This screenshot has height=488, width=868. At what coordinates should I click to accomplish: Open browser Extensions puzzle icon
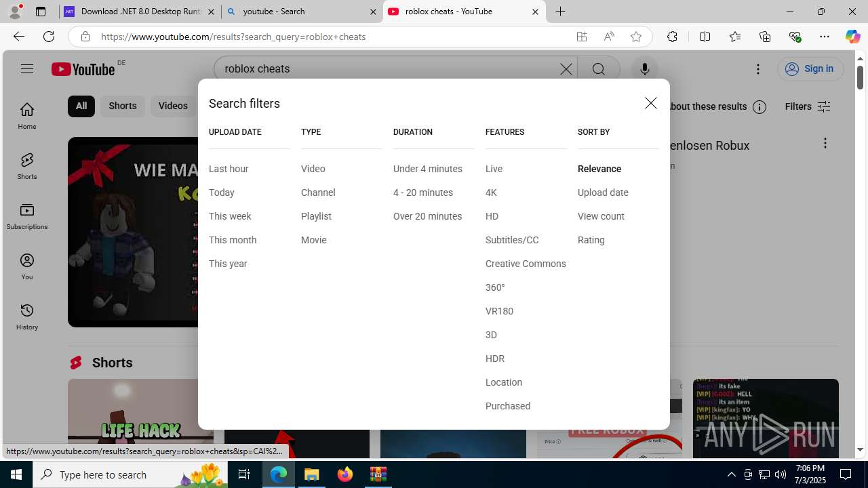pos(672,37)
